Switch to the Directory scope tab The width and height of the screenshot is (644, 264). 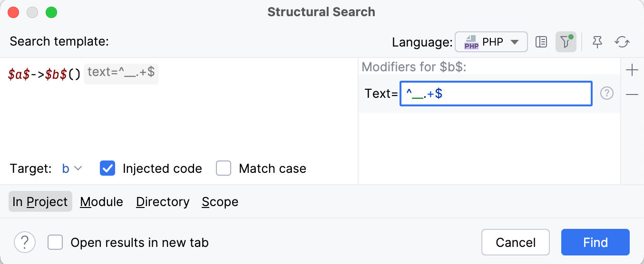pos(163,202)
